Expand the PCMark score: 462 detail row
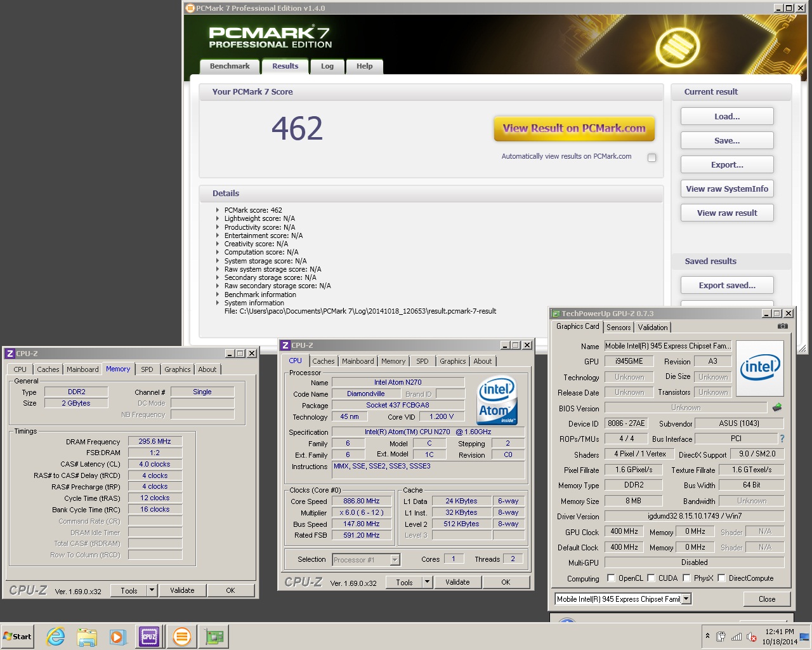The height and width of the screenshot is (650, 812). [218, 210]
